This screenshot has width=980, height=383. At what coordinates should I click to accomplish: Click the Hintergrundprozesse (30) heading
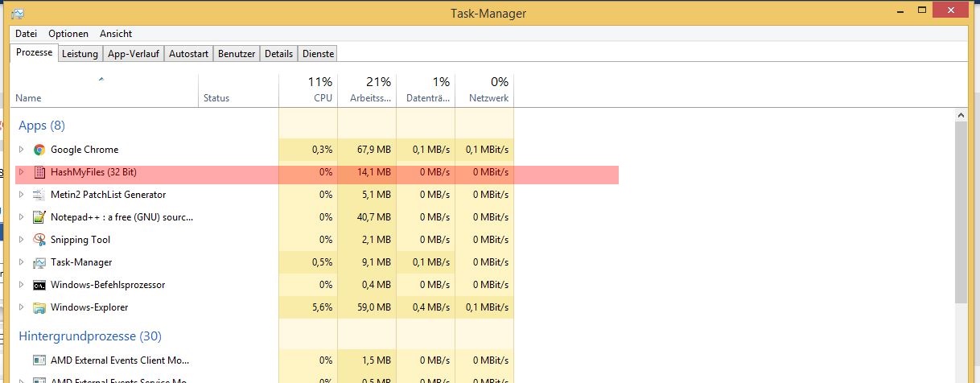click(90, 336)
